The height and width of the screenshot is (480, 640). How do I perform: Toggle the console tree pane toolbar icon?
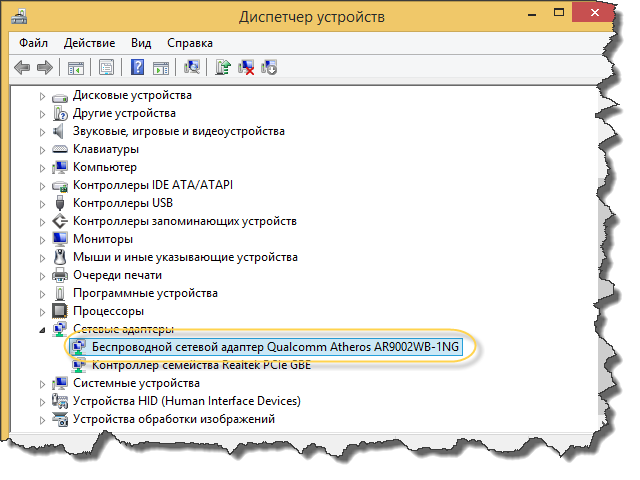click(76, 68)
